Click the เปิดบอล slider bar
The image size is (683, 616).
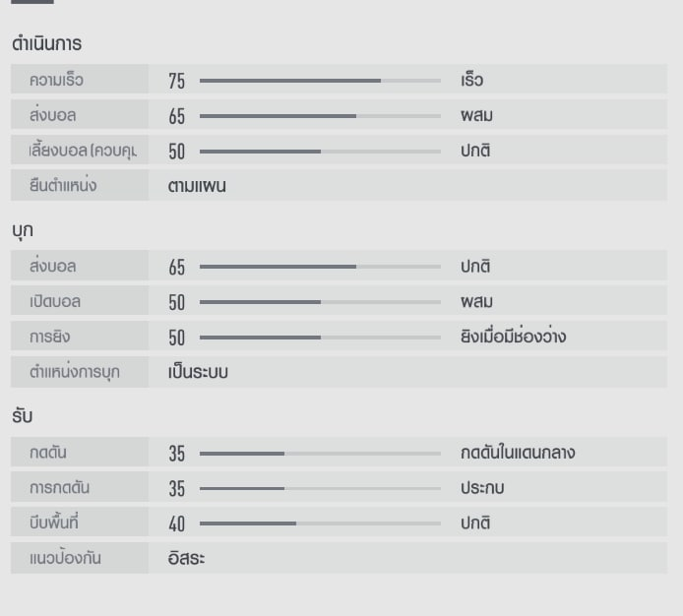tap(320, 302)
